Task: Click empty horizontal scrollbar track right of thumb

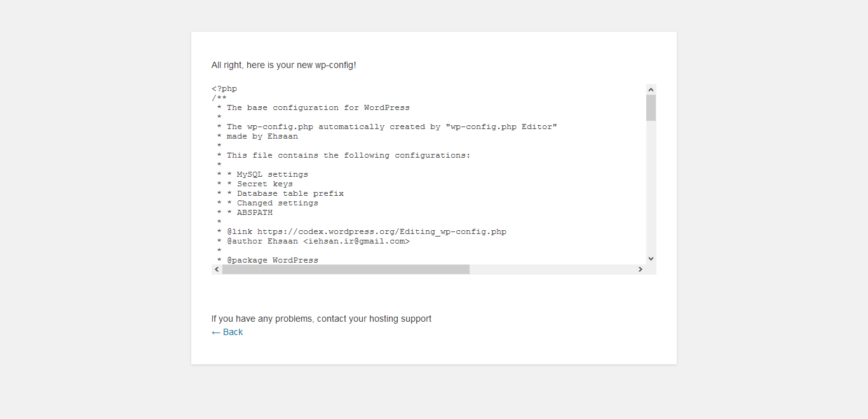Action: (x=552, y=270)
